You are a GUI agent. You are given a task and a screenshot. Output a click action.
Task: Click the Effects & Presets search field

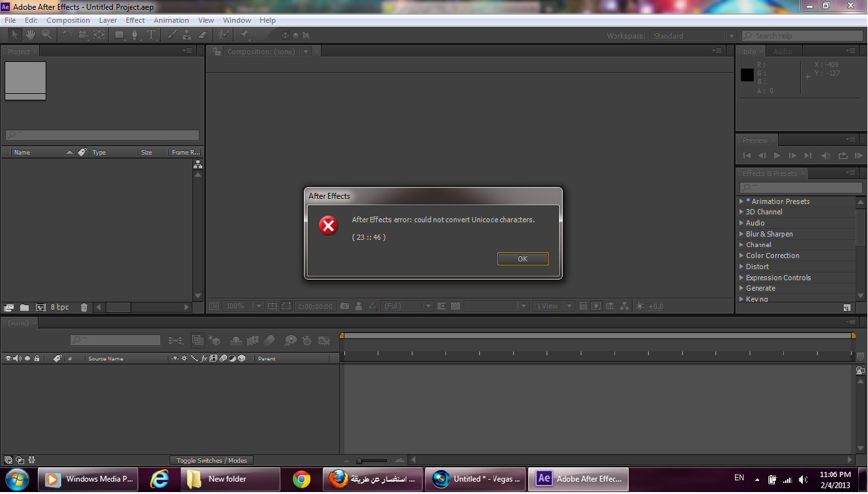(801, 188)
